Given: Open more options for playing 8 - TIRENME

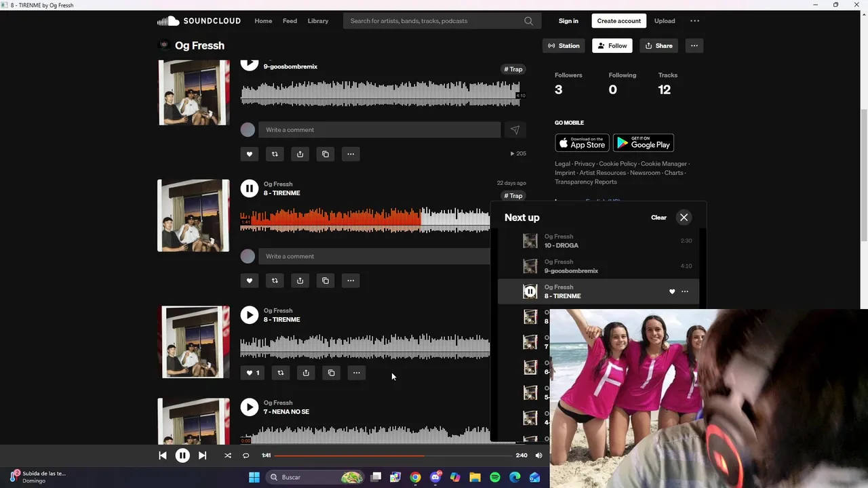Looking at the screenshot, I should [x=351, y=281].
